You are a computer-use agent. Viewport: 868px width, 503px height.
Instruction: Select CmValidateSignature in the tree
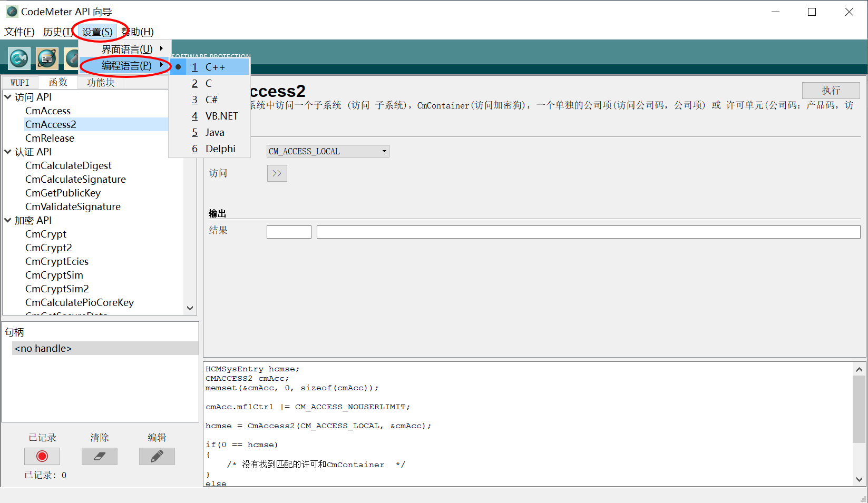coord(73,206)
